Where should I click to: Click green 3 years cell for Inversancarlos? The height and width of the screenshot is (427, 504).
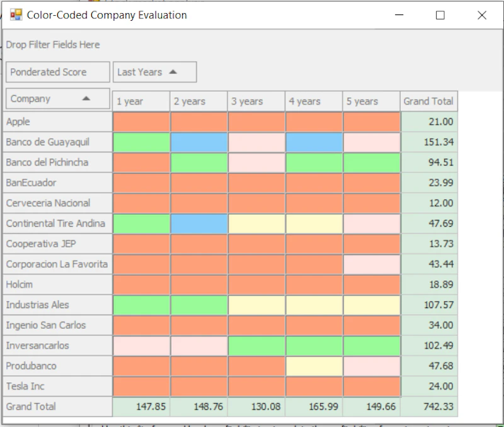tap(256, 345)
